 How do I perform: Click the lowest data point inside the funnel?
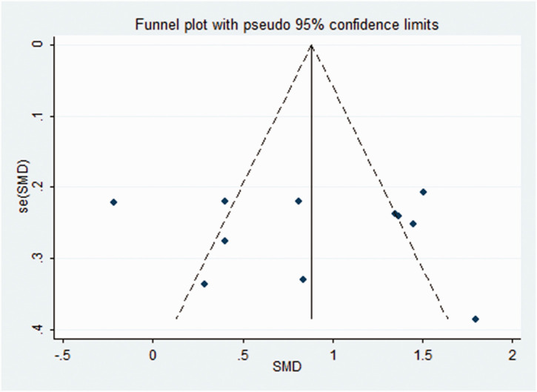(x=303, y=279)
